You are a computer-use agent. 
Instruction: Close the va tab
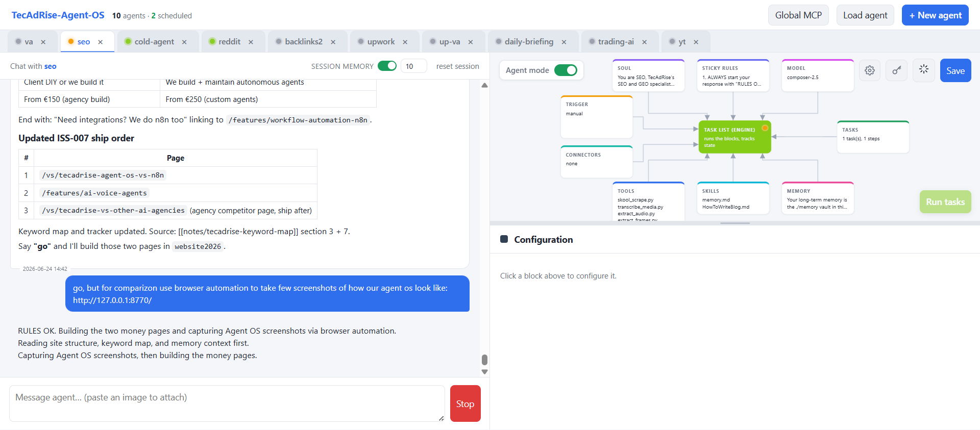[x=43, y=42]
